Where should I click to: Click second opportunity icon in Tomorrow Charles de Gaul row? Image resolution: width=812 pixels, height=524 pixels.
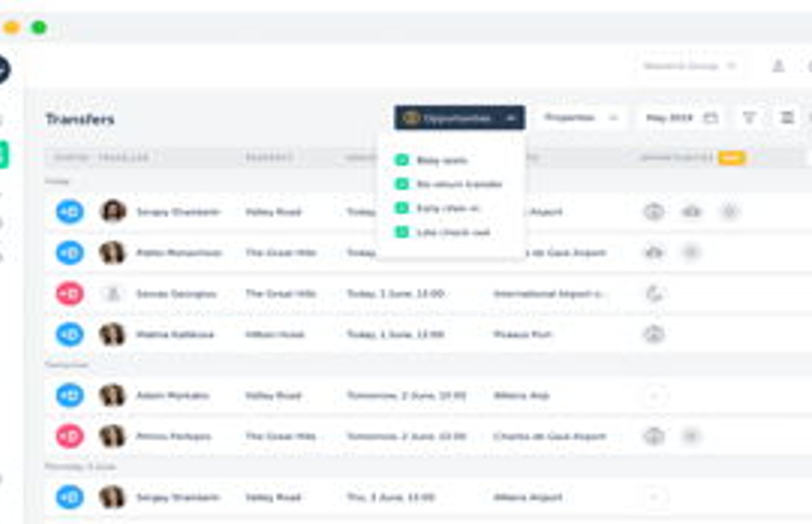click(x=691, y=436)
